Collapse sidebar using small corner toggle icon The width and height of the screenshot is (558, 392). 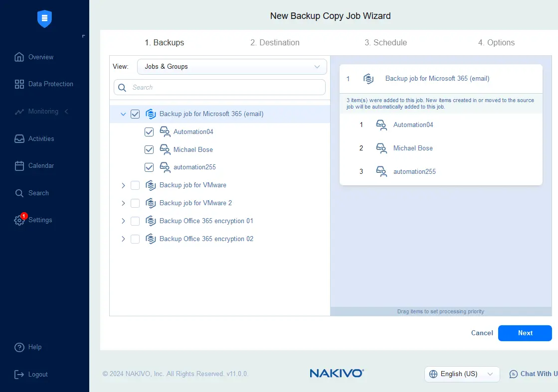(83, 36)
